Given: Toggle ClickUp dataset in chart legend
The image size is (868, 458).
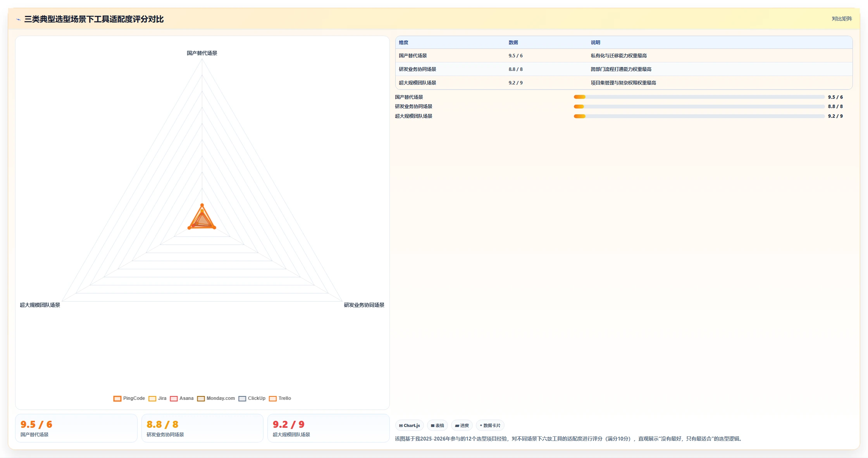Looking at the screenshot, I should click(x=252, y=398).
